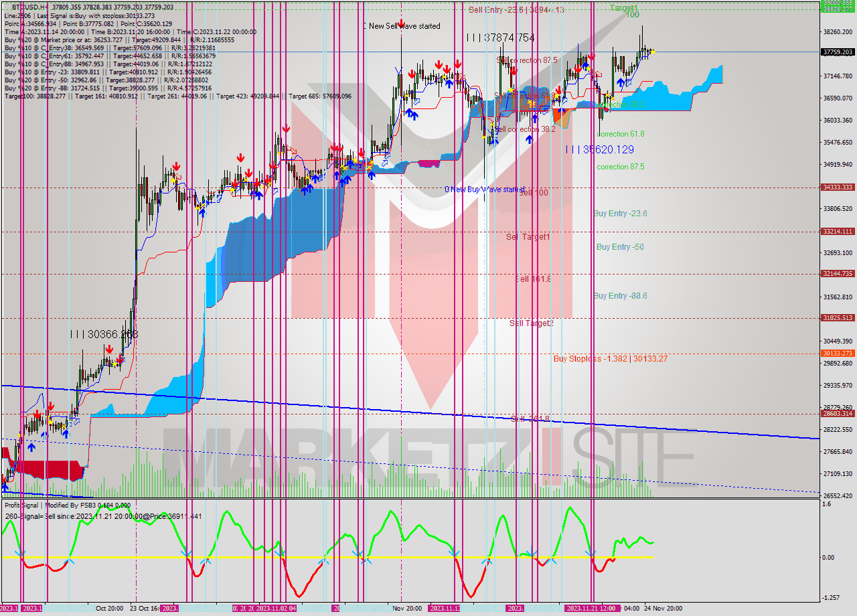Click the green 'Target1' label
The height and width of the screenshot is (616, 857).
623,8
